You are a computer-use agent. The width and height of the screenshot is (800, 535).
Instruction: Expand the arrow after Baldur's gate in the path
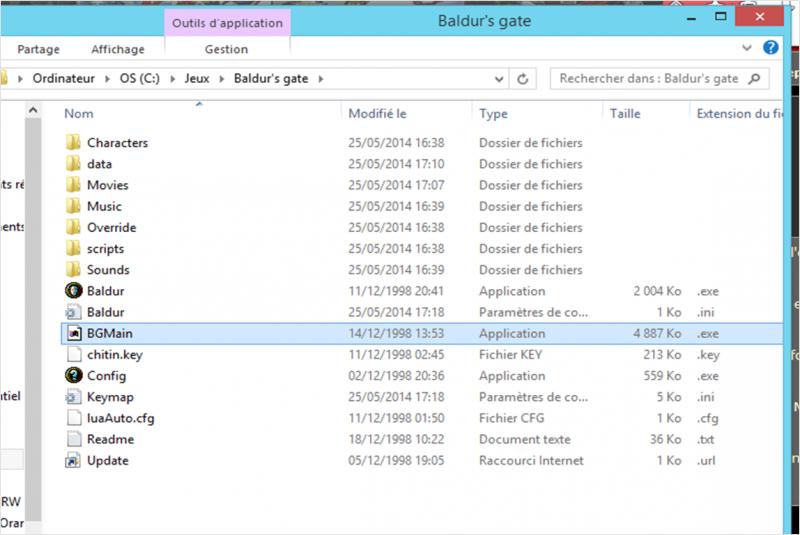(x=320, y=79)
